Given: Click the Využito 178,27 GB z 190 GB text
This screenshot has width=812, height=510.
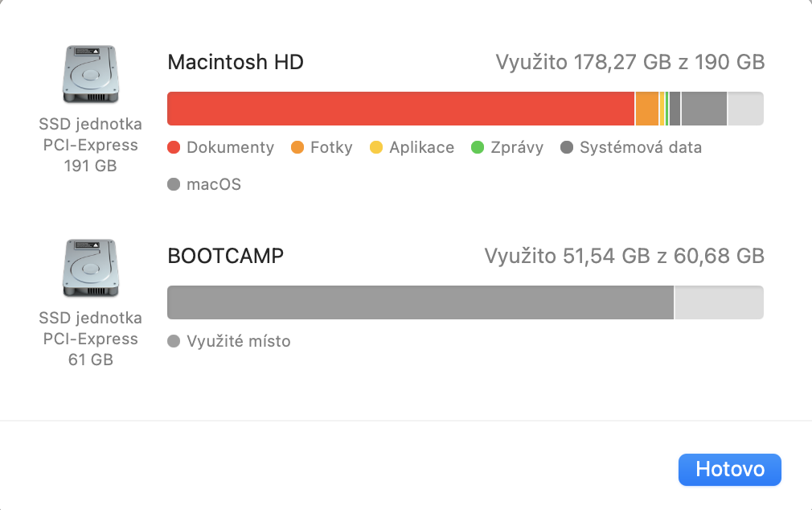Looking at the screenshot, I should click(x=630, y=62).
